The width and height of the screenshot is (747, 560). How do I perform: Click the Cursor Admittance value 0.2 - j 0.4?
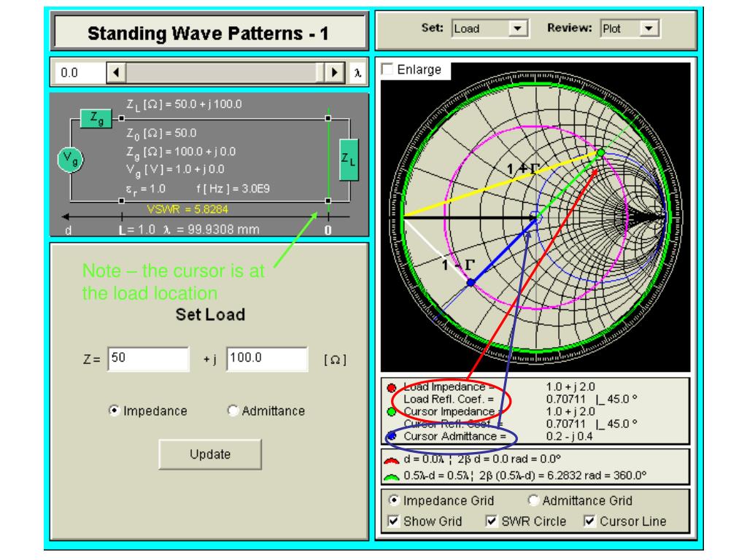tap(569, 436)
